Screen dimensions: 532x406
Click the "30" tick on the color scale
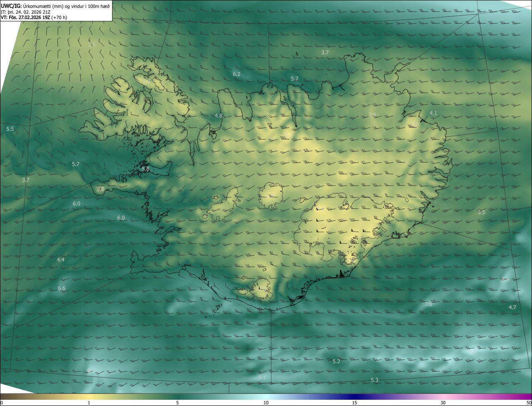(443, 403)
